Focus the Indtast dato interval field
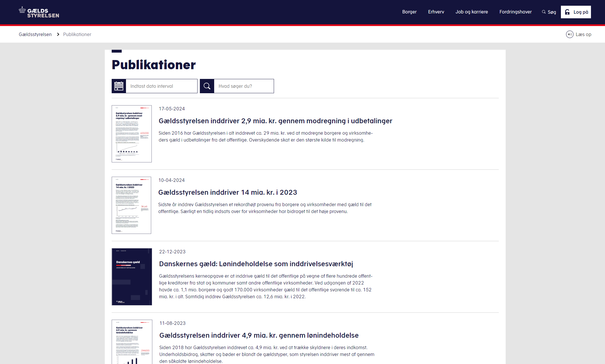This screenshot has height=364, width=605. point(161,86)
